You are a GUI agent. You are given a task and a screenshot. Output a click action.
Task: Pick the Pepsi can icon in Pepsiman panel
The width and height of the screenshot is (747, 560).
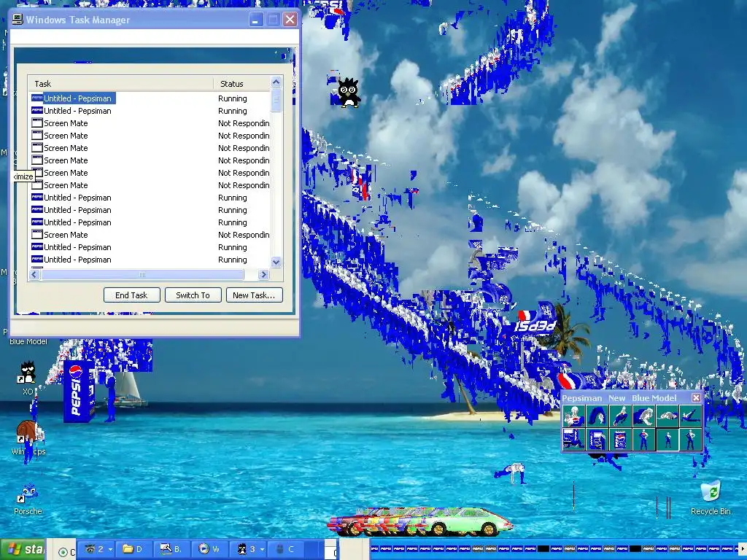coord(620,439)
